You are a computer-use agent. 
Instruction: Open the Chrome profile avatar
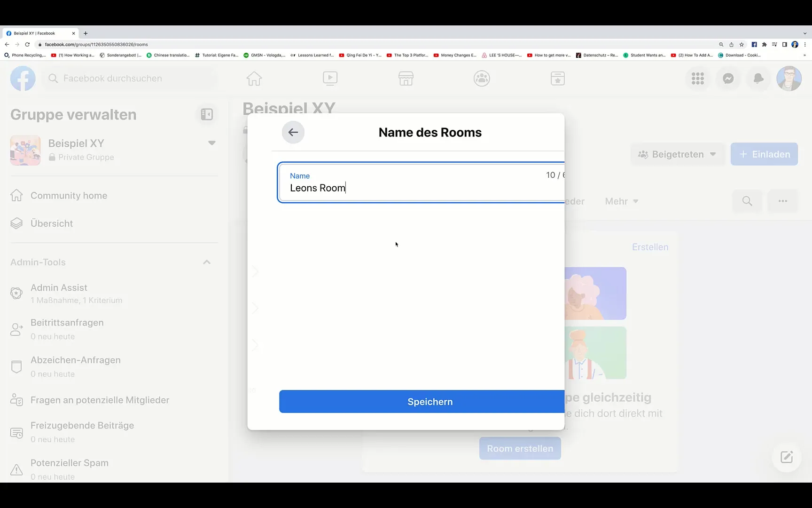(x=795, y=45)
